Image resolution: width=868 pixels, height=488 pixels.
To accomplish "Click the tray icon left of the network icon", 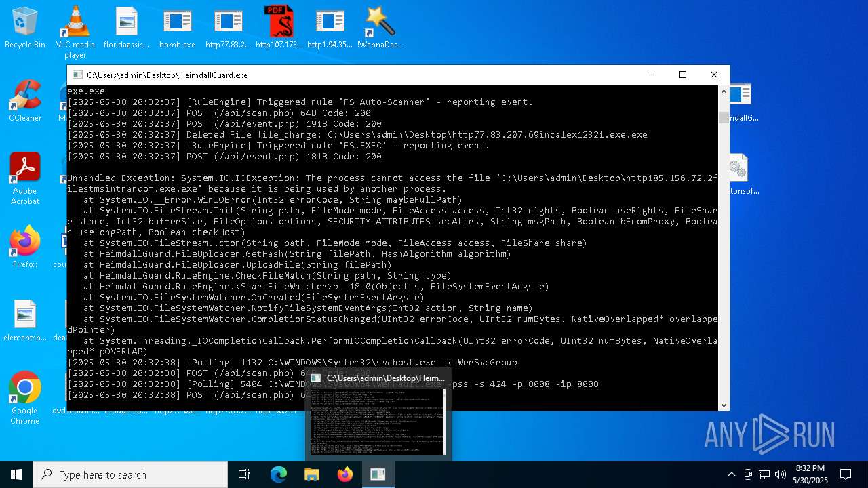I will (748, 474).
